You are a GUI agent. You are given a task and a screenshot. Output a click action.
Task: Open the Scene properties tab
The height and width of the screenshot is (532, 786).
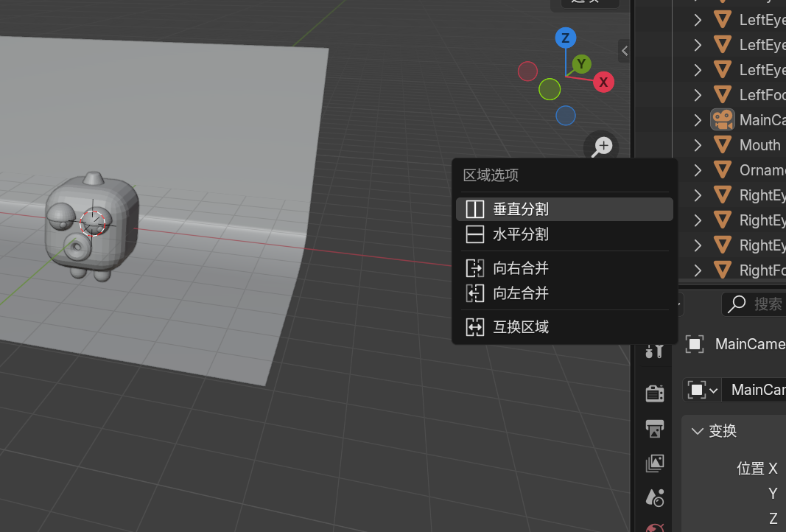coord(654,497)
